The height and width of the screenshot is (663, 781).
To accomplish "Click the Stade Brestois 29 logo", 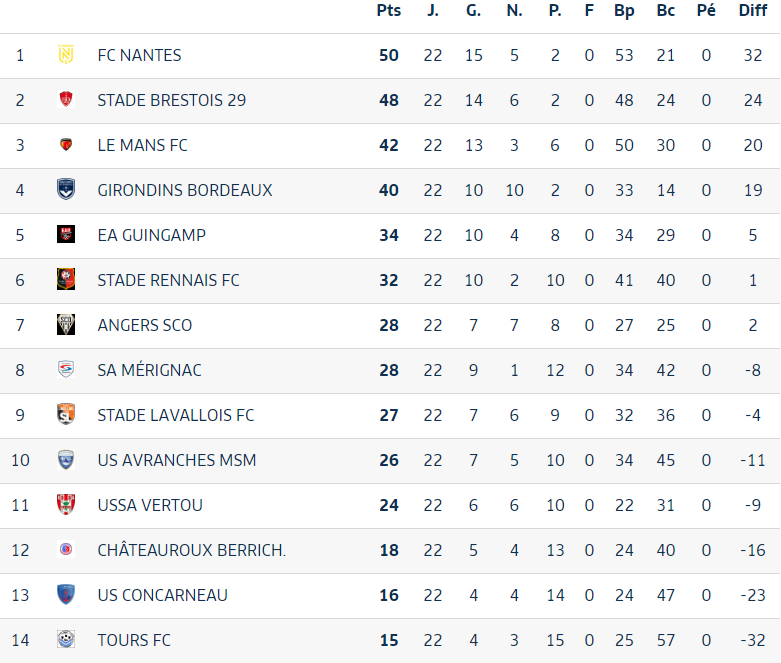I will 66,100.
